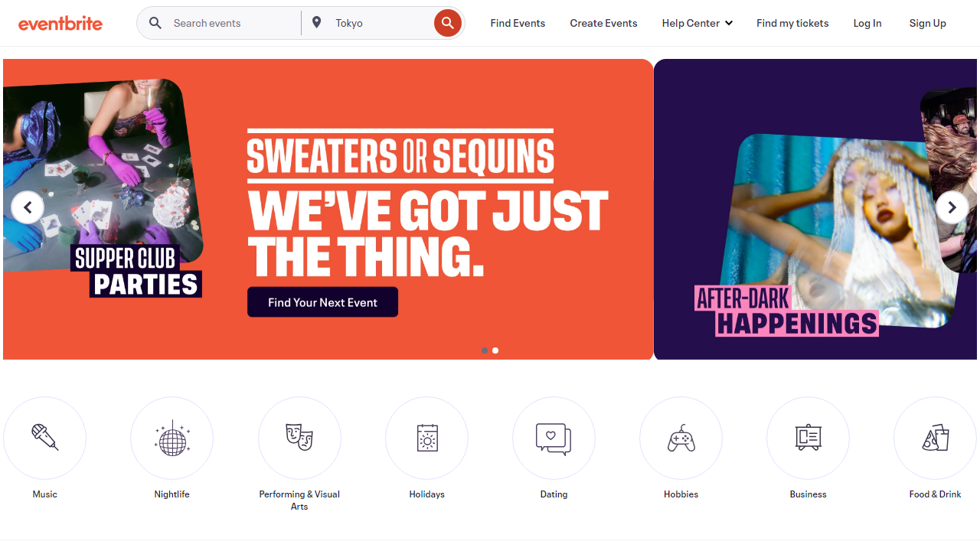Open the Business category icon
The width and height of the screenshot is (980, 551).
(808, 438)
